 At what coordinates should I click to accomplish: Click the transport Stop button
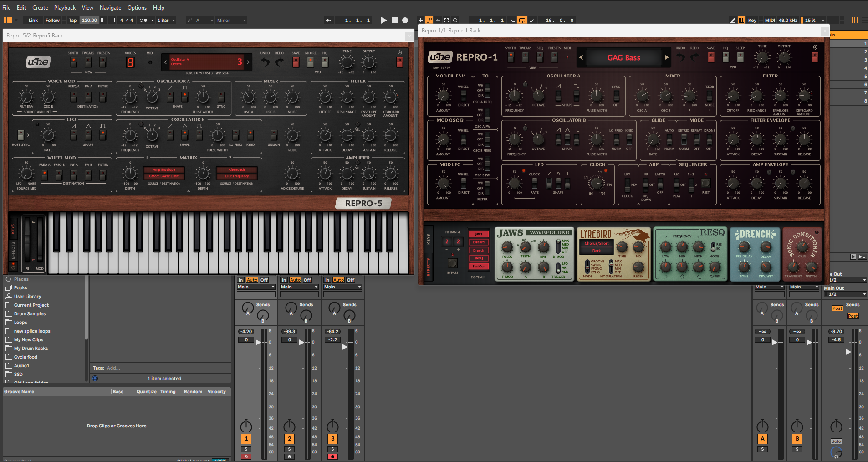coord(394,20)
